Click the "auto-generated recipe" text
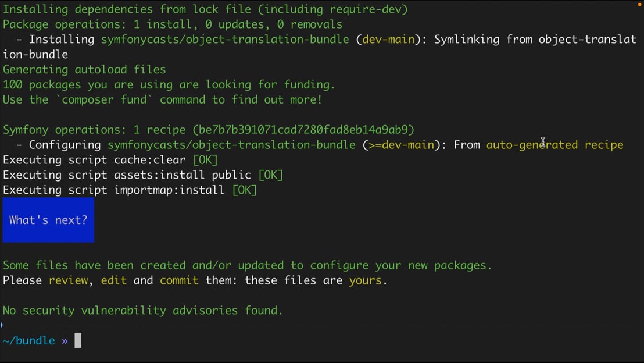This screenshot has height=363, width=644. 554,145
